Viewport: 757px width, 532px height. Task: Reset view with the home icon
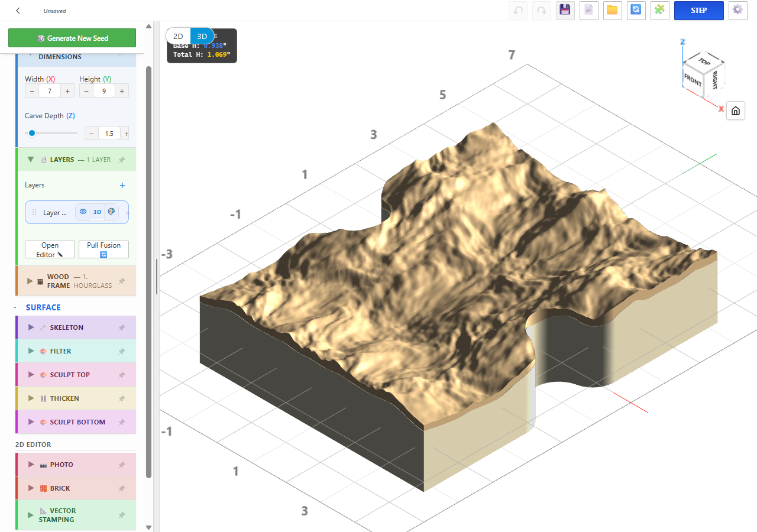[735, 111]
